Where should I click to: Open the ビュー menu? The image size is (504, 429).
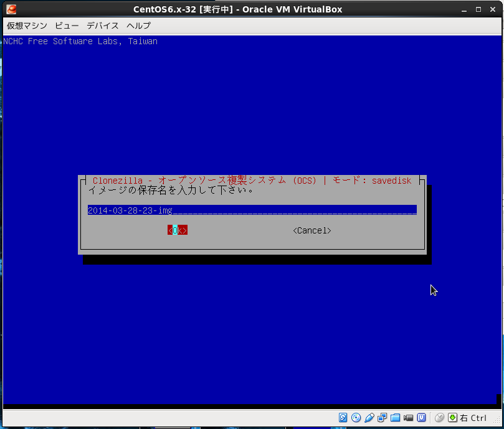67,26
